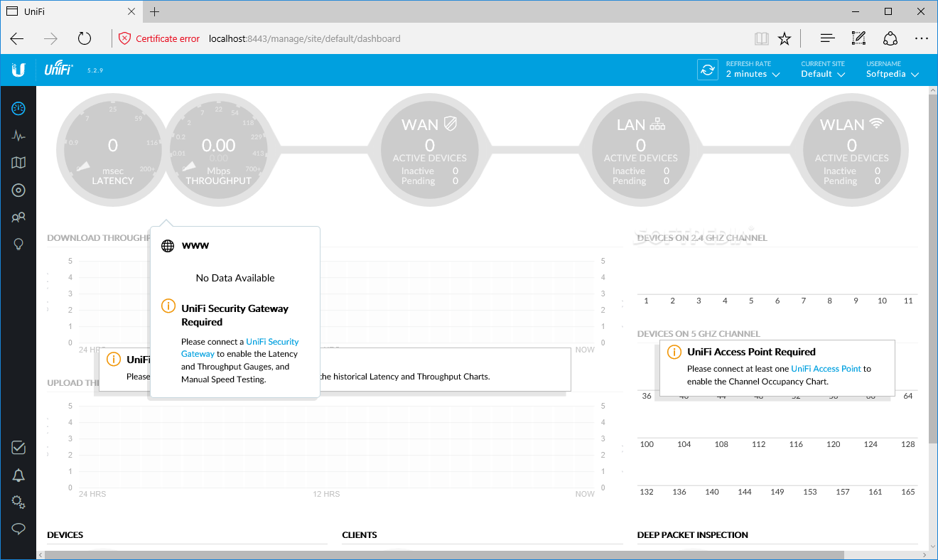Follow the UniFi Security Gateway link

coord(242,348)
